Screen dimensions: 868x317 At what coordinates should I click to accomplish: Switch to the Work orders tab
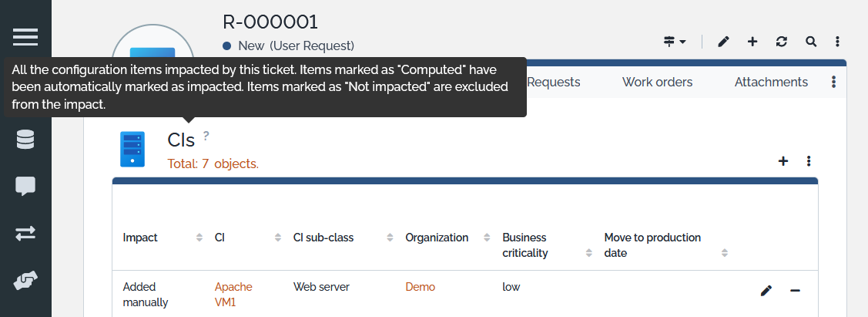657,82
